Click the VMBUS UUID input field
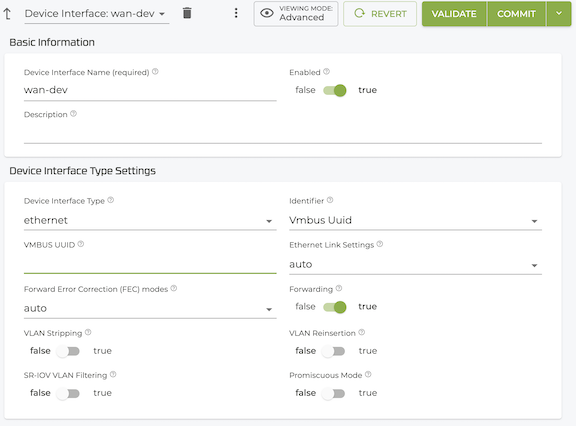The image size is (576, 426). [x=150, y=264]
